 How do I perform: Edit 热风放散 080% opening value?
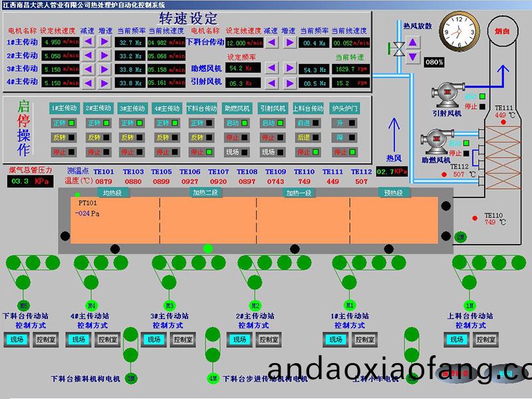[434, 62]
